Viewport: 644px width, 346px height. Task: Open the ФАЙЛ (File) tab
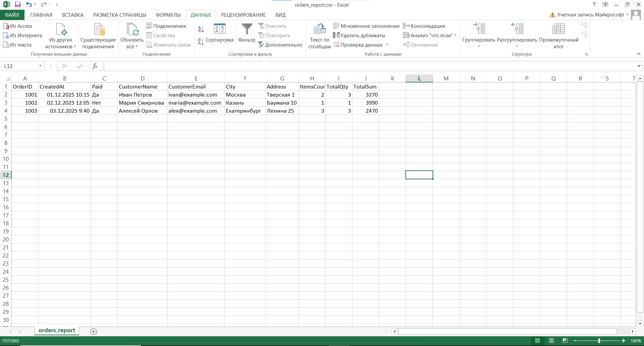point(12,15)
